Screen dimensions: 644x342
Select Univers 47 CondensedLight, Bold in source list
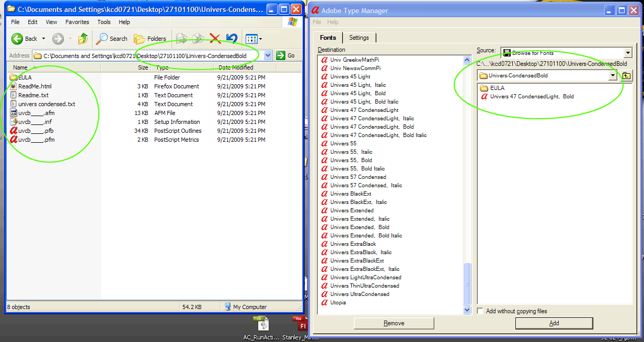(x=527, y=96)
